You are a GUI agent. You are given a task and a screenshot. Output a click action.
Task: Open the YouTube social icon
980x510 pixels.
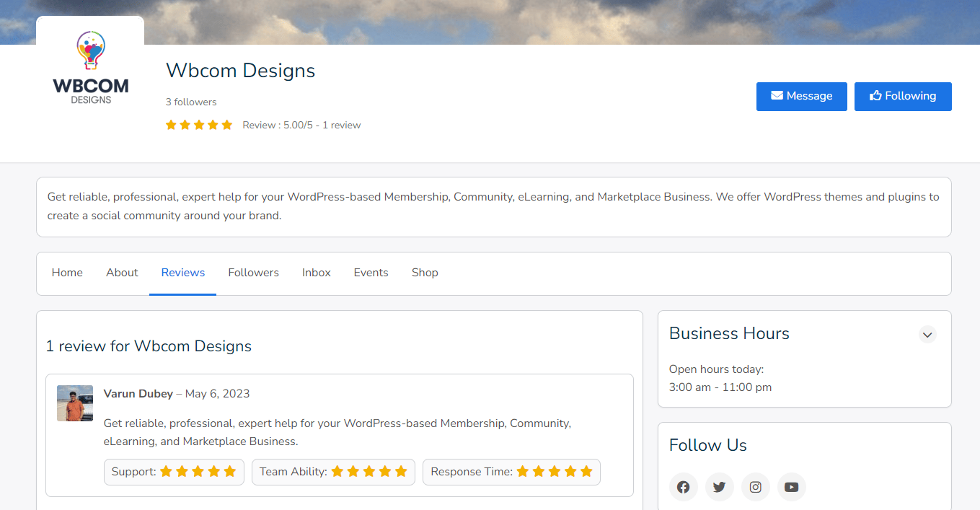791,487
